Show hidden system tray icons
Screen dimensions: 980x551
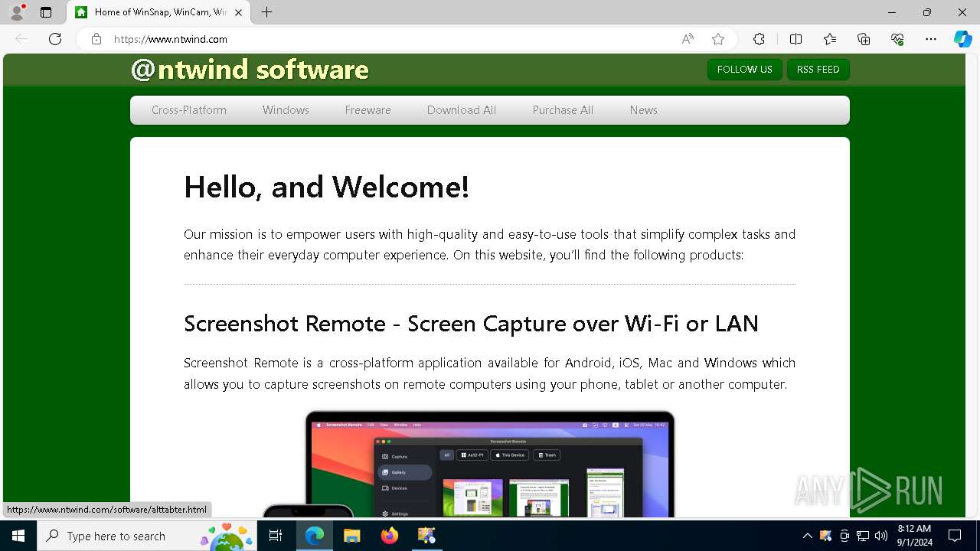807,536
